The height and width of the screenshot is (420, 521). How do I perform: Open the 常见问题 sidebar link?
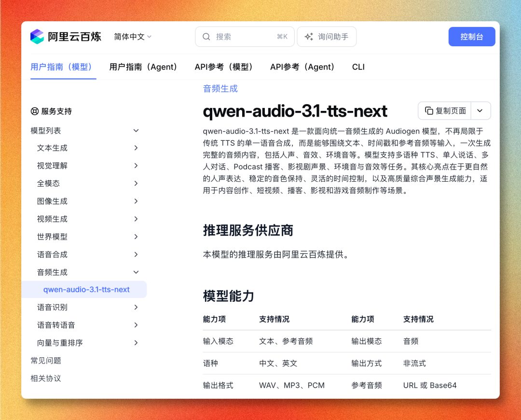[46, 361]
